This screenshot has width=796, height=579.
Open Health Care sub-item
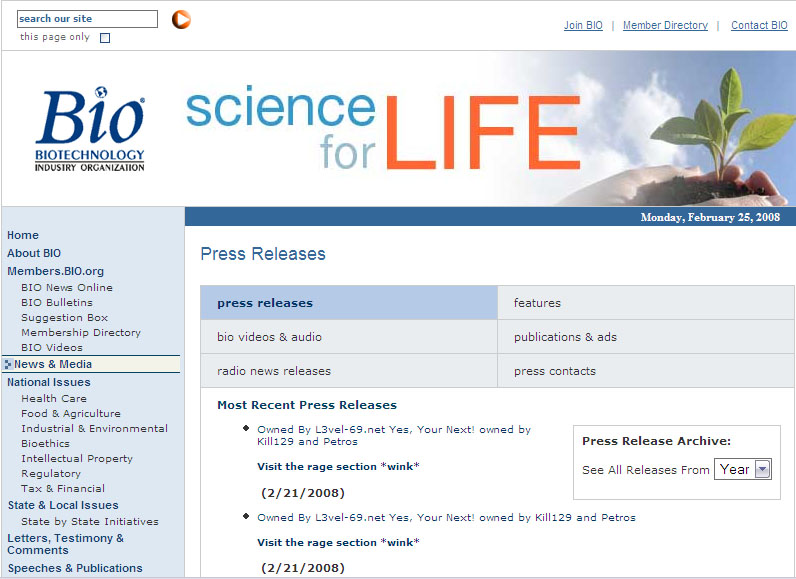coord(54,398)
